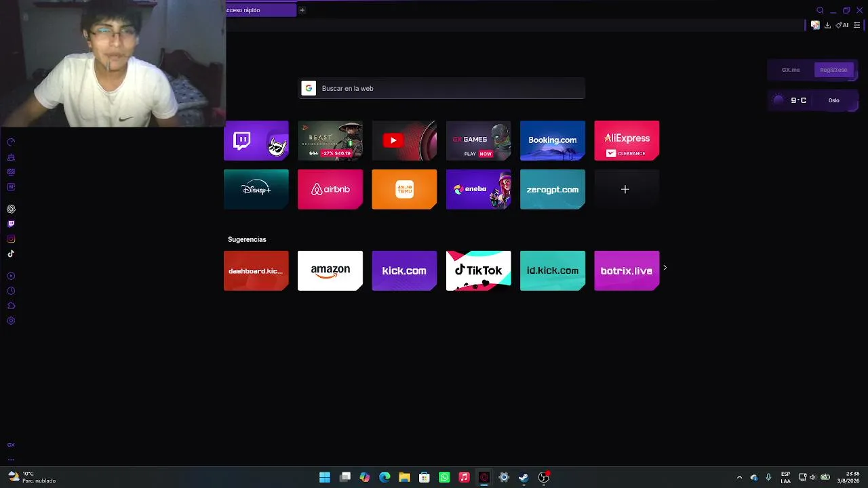Open the Instagram panel in the sidebar
The image size is (868, 488).
[11, 239]
